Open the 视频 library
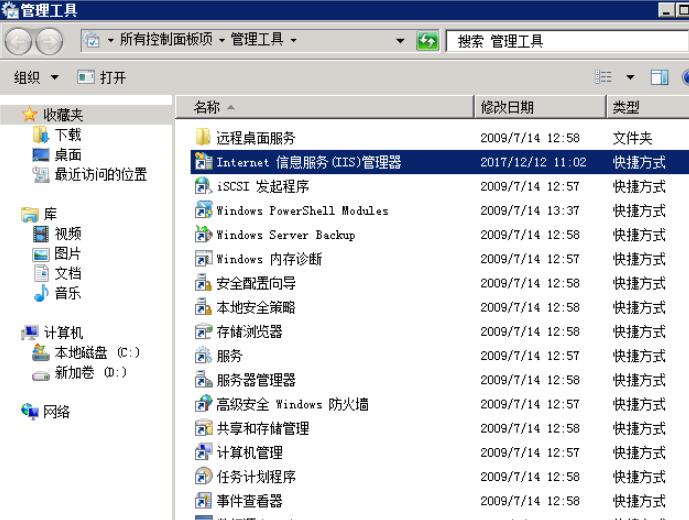The width and height of the screenshot is (689, 520). [68, 233]
